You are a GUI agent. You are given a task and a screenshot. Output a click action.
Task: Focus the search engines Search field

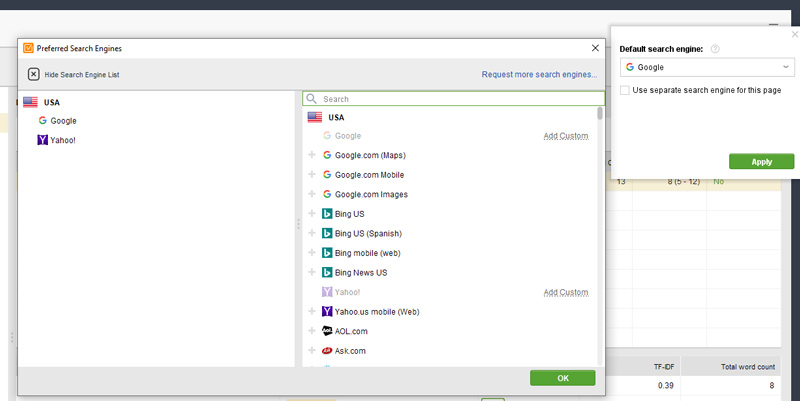[453, 98]
